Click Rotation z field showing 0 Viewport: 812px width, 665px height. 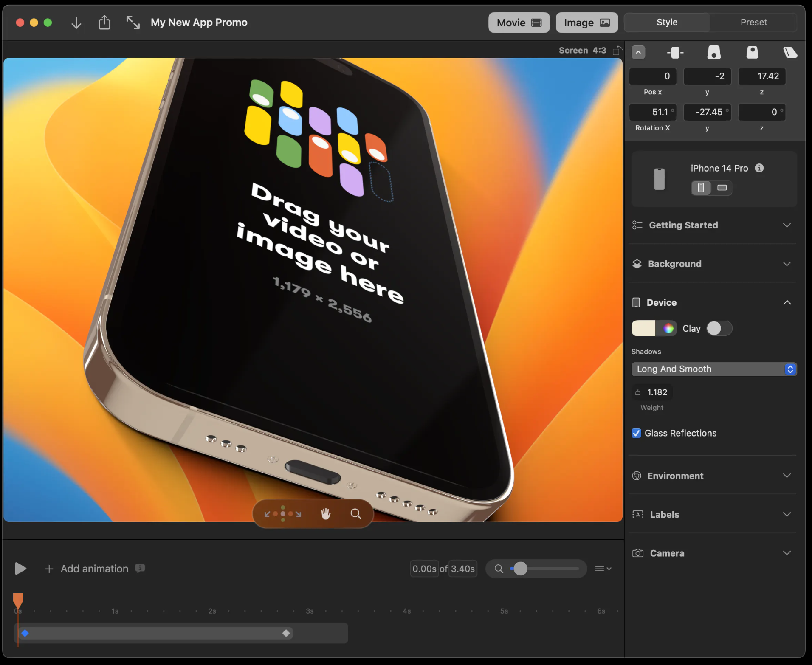[x=761, y=112]
